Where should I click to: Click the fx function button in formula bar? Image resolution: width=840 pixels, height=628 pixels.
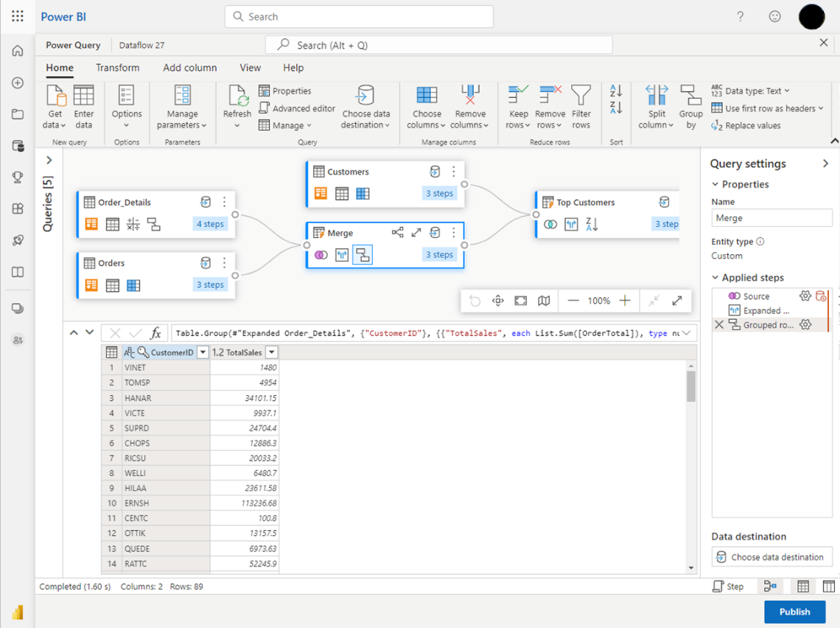pyautogui.click(x=155, y=333)
